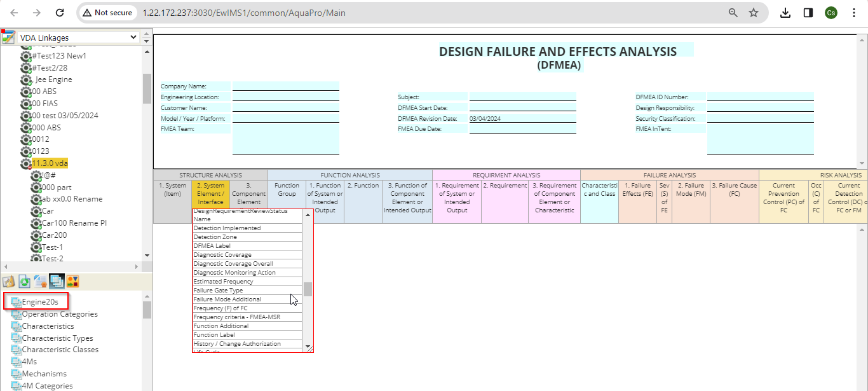Click the browser forward arrow
Screen dimensions: 868x391
coord(37,13)
